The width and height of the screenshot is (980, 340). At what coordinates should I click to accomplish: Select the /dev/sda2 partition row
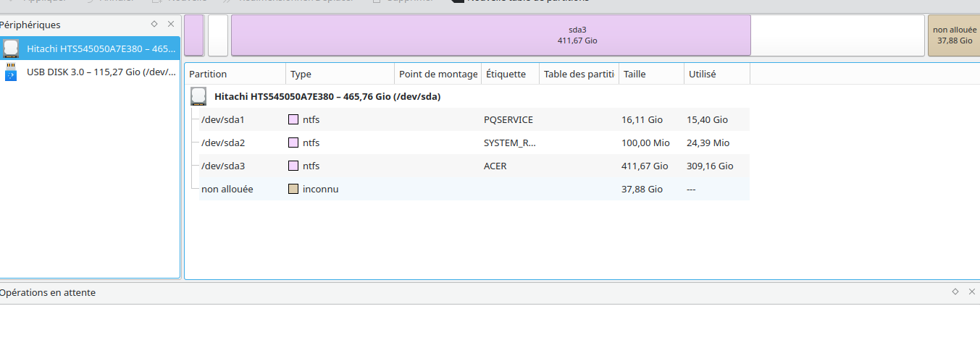(x=474, y=143)
